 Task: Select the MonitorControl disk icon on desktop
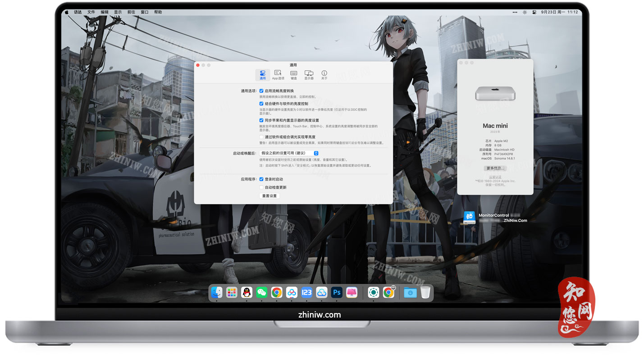(470, 218)
